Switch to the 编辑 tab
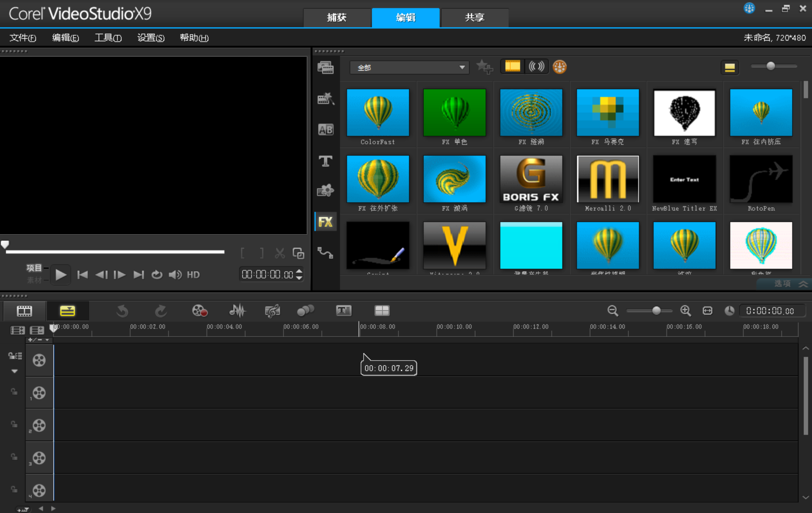812x513 pixels. click(x=406, y=17)
